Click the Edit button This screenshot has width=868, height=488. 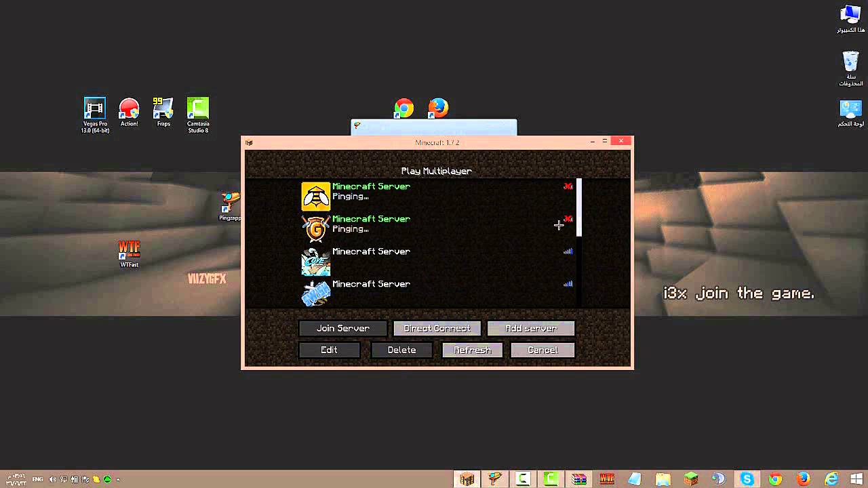click(x=329, y=350)
